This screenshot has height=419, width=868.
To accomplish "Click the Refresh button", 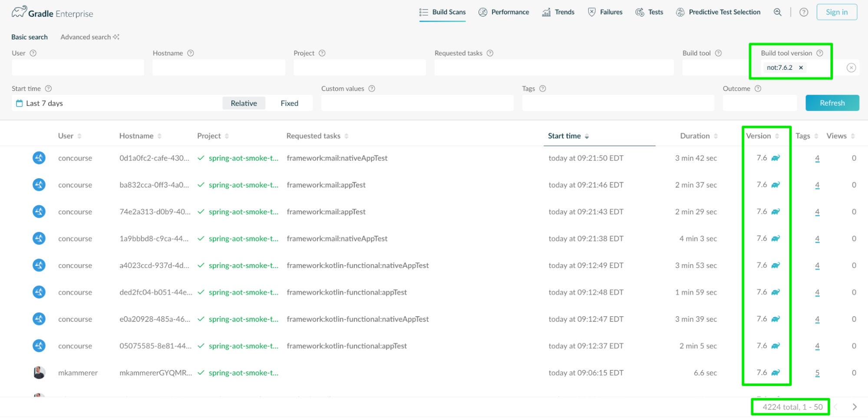I will pos(832,103).
